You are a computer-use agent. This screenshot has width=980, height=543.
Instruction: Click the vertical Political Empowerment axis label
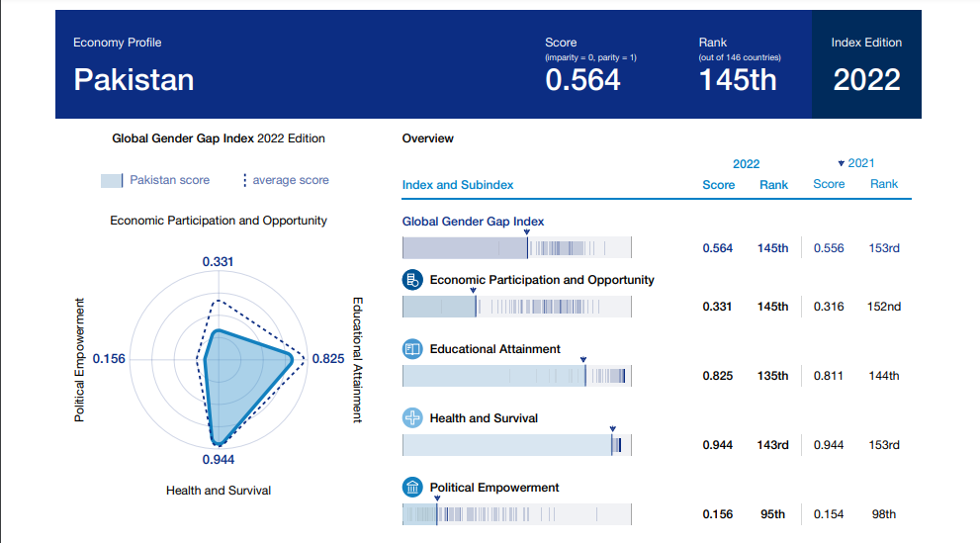click(x=79, y=360)
